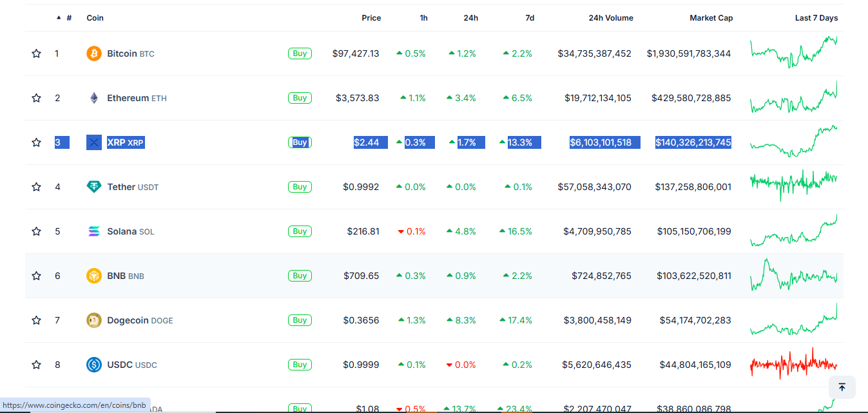Open USDC's red 7-day sparkline chart

(794, 364)
